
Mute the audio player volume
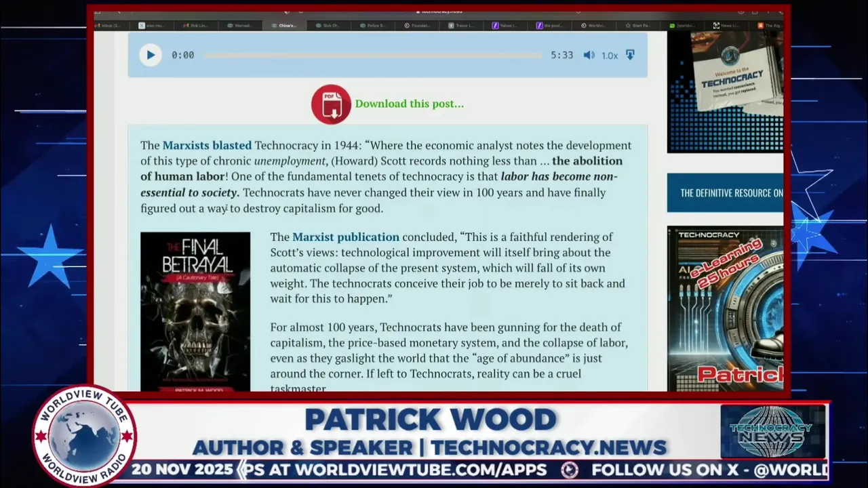pos(589,55)
